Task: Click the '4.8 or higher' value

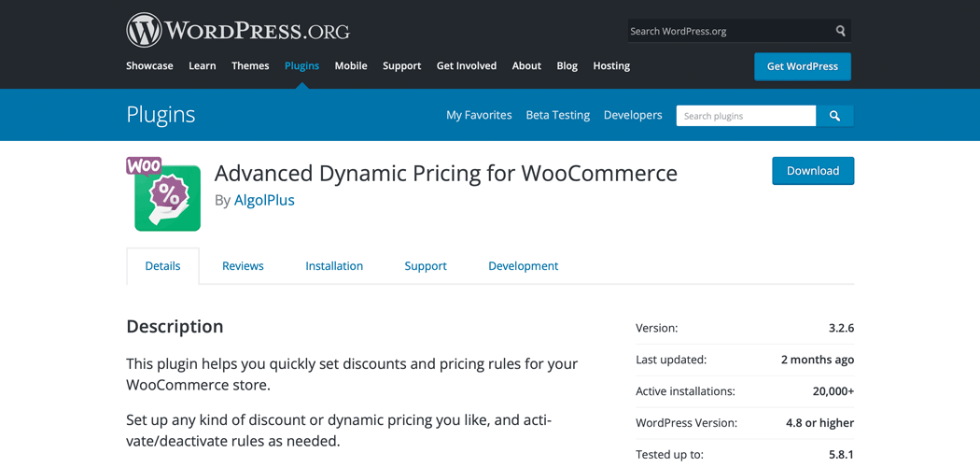Action: tap(820, 422)
